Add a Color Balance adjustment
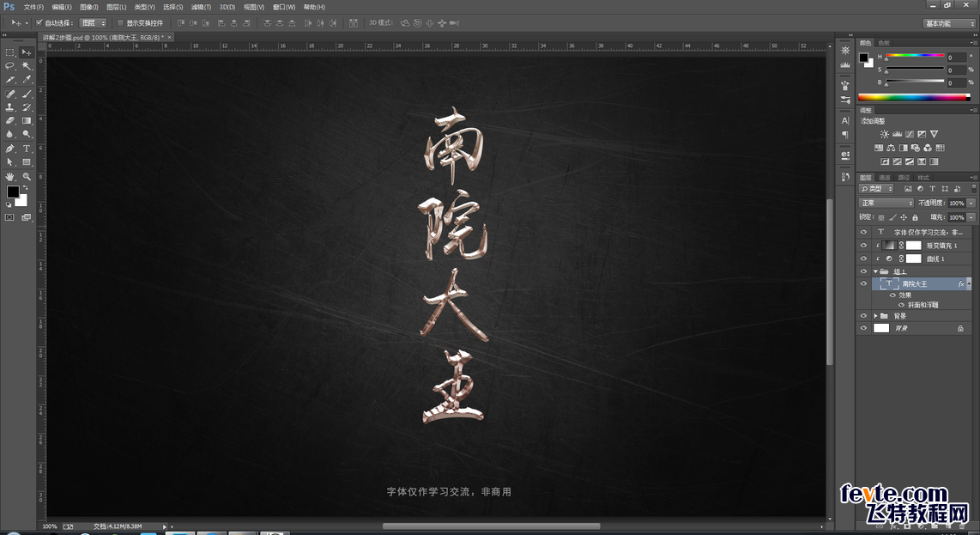Viewport: 980px width, 535px height. pos(891,148)
